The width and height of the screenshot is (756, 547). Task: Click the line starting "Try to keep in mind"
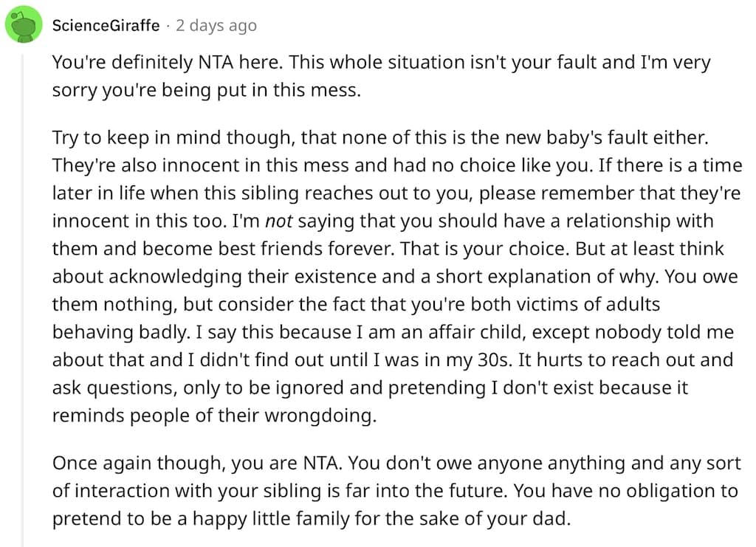[x=380, y=137]
